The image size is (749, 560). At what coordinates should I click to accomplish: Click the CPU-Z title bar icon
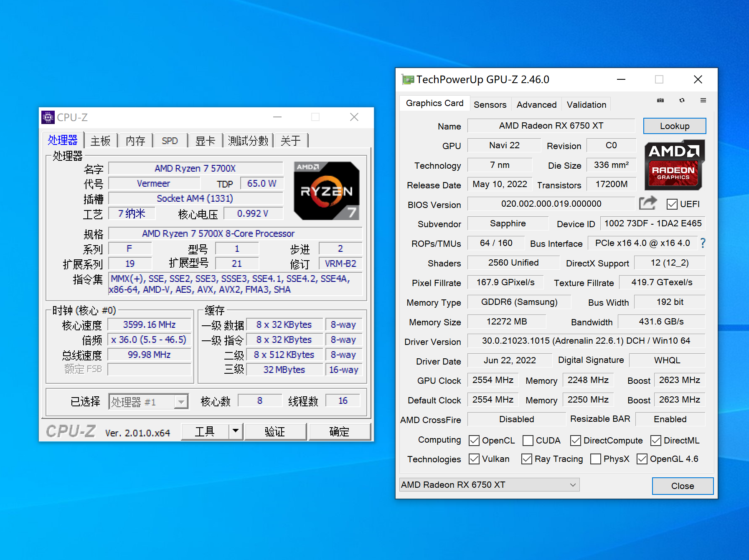pyautogui.click(x=48, y=117)
